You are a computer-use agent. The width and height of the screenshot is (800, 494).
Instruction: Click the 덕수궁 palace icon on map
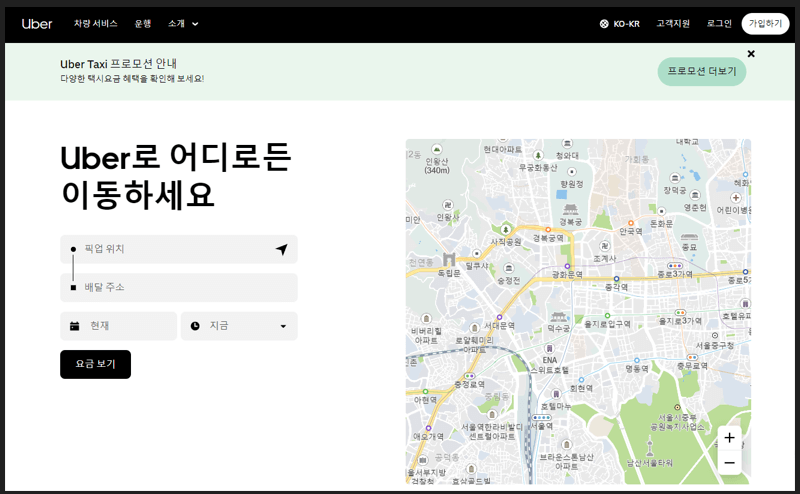pos(559,317)
